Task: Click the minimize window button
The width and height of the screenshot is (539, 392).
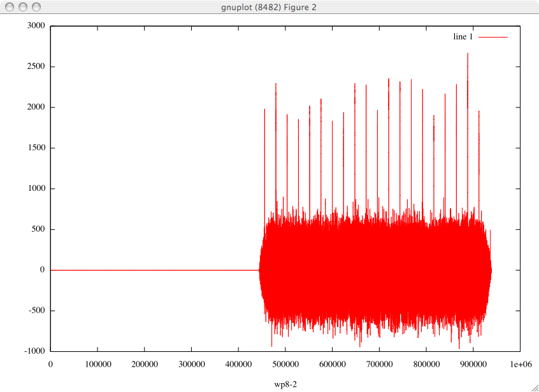Action: tap(23, 7)
